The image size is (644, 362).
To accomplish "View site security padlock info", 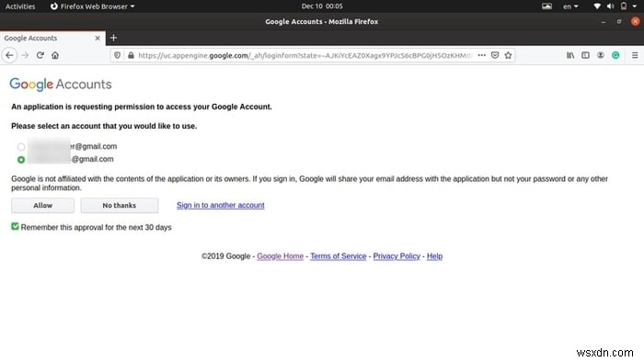I will coord(131,55).
